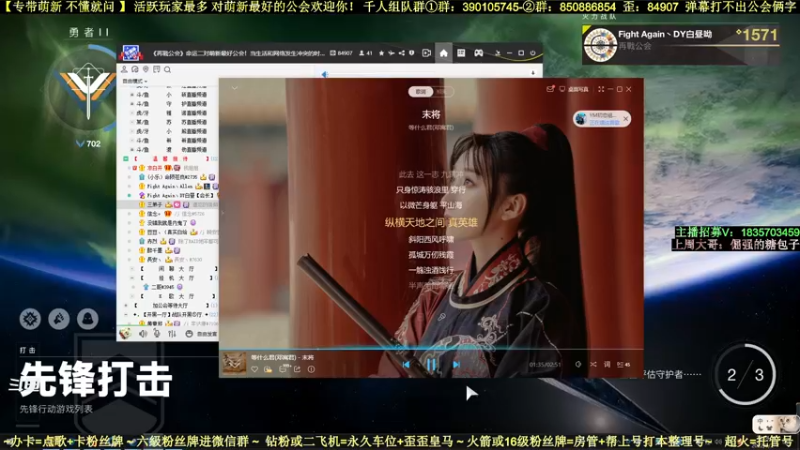Open the playlist queue icon showing 45
Image resolution: width=800 pixels, height=450 pixels.
click(x=623, y=364)
